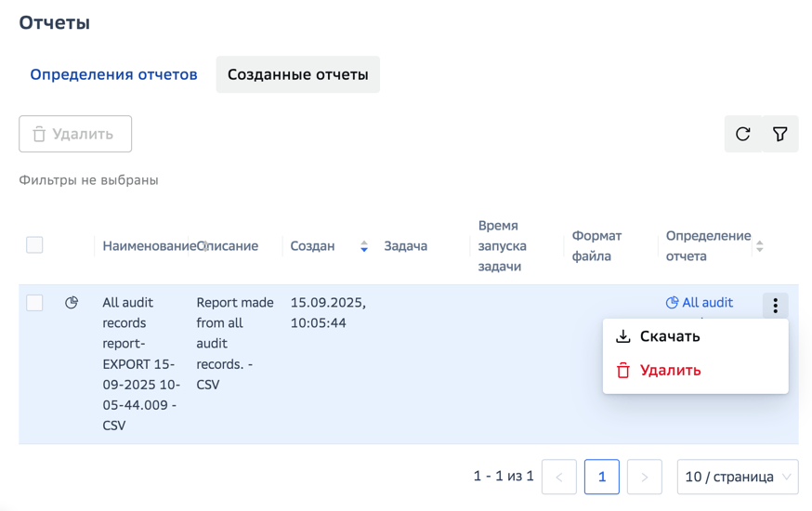Sort by Создан column arrows
Screen dimensions: 812x511
(x=364, y=246)
